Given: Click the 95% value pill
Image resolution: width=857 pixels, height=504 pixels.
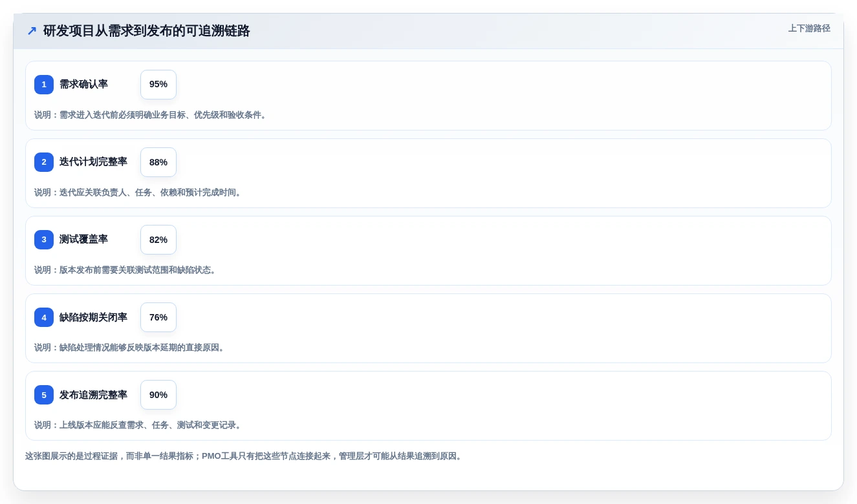Looking at the screenshot, I should tap(158, 85).
